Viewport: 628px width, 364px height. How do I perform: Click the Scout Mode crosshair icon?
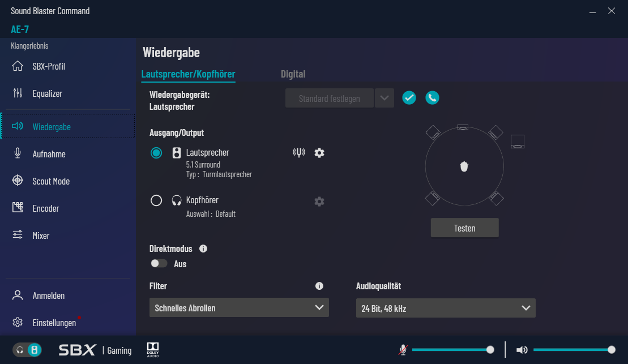[x=18, y=181]
